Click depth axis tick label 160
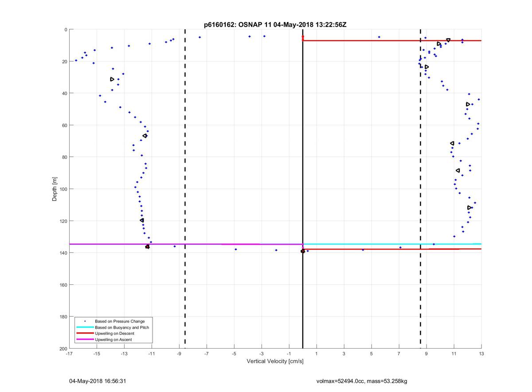Image resolution: width=532 pixels, height=392 pixels. pos(63,285)
